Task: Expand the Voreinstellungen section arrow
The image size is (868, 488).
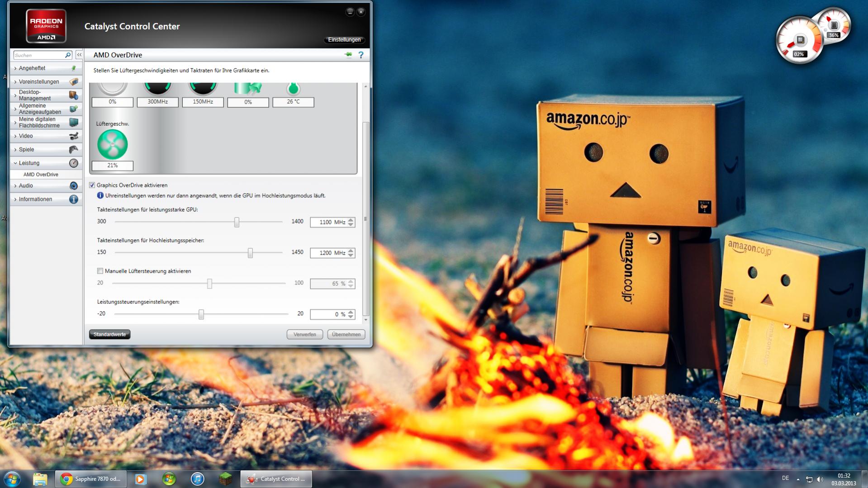Action: pos(15,82)
